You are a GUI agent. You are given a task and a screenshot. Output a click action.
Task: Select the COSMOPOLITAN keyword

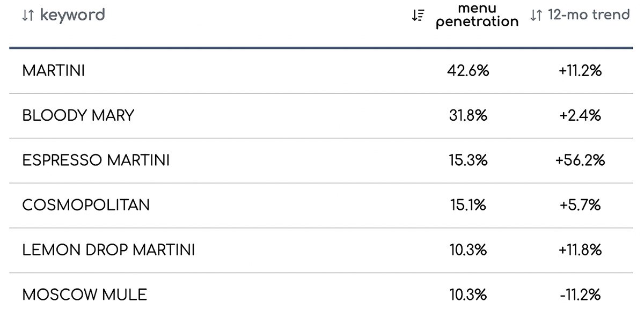pos(86,205)
